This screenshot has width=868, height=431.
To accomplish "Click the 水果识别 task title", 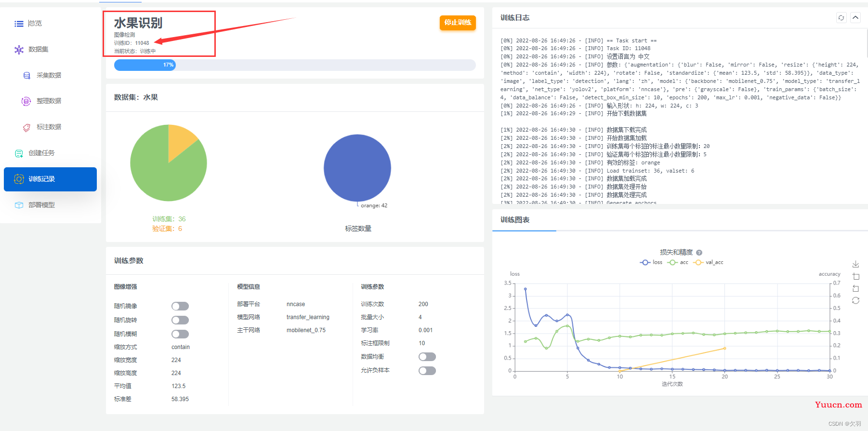I will (138, 23).
